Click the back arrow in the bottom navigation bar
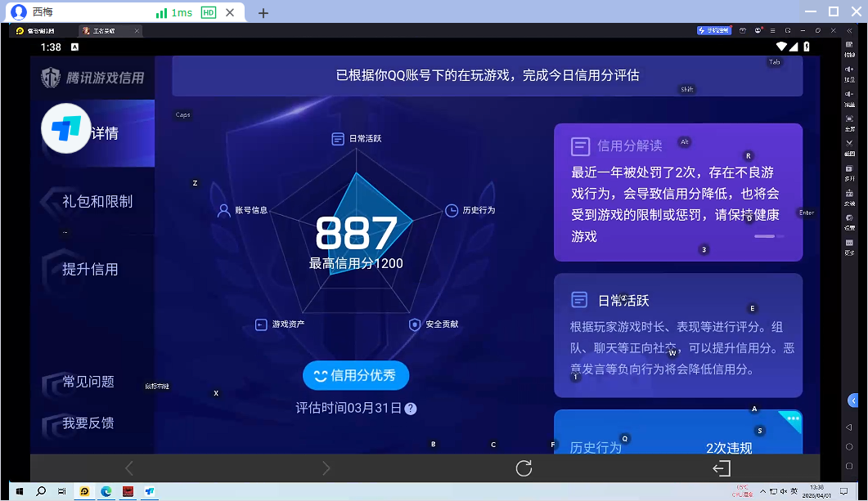This screenshot has height=501, width=868. click(x=128, y=467)
